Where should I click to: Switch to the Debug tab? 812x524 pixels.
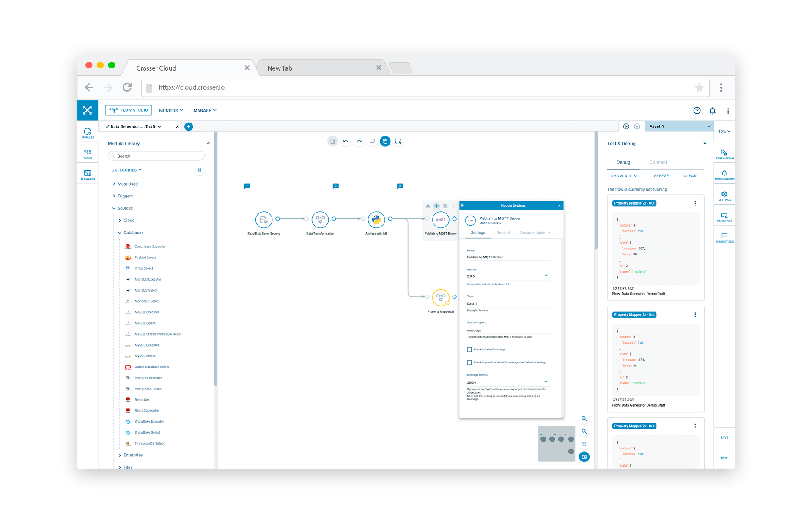pyautogui.click(x=623, y=162)
